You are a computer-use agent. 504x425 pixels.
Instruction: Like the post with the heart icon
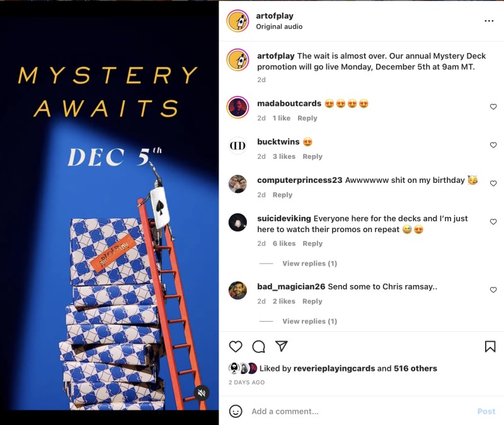tap(236, 347)
